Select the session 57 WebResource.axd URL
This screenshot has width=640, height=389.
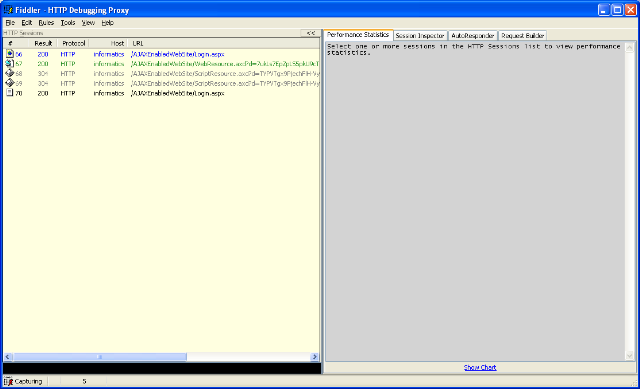click(x=225, y=64)
